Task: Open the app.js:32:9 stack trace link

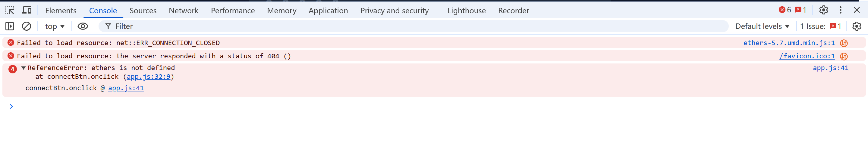Action: [x=148, y=77]
